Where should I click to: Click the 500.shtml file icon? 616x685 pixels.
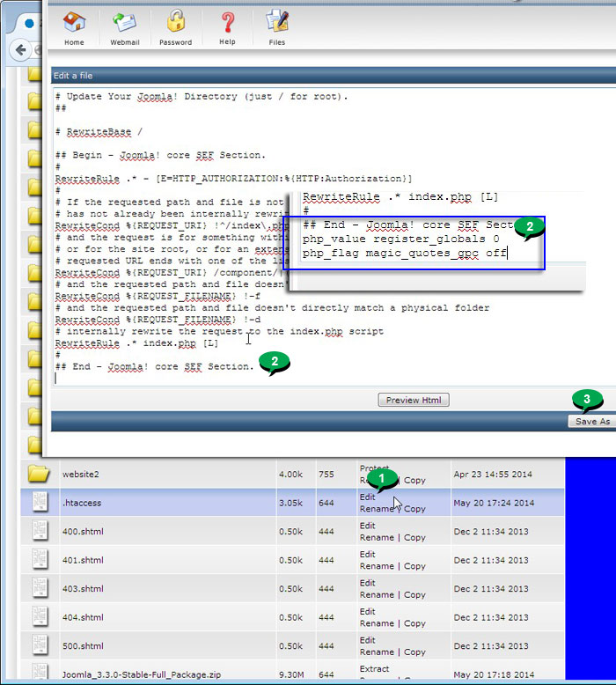[40, 645]
